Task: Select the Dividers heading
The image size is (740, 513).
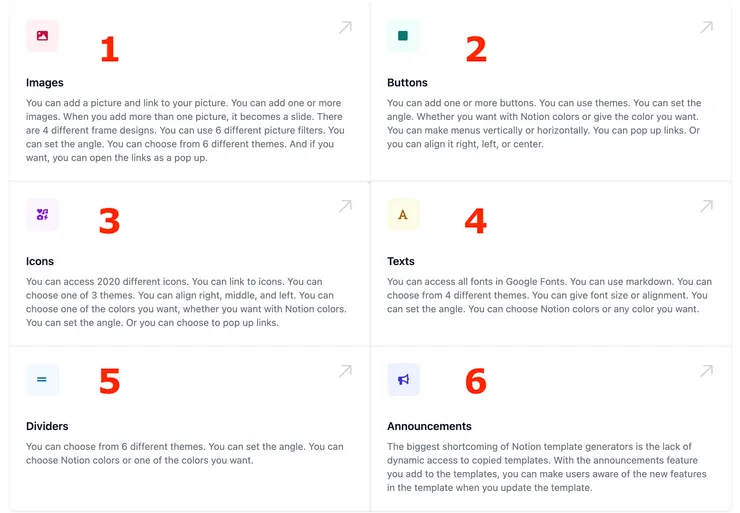Action: [47, 426]
